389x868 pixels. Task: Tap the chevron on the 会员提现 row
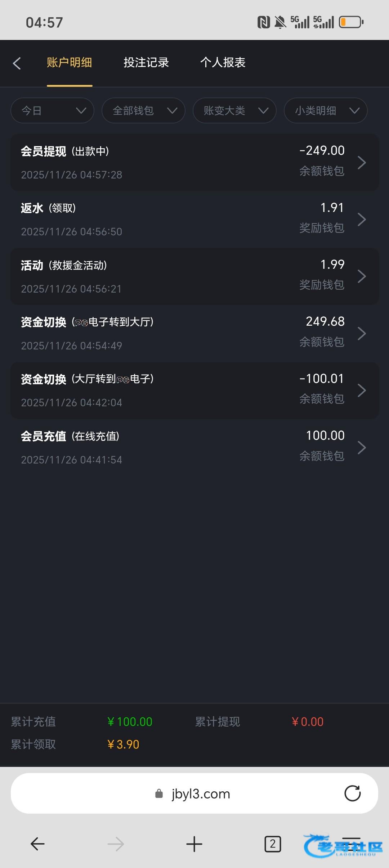[362, 163]
